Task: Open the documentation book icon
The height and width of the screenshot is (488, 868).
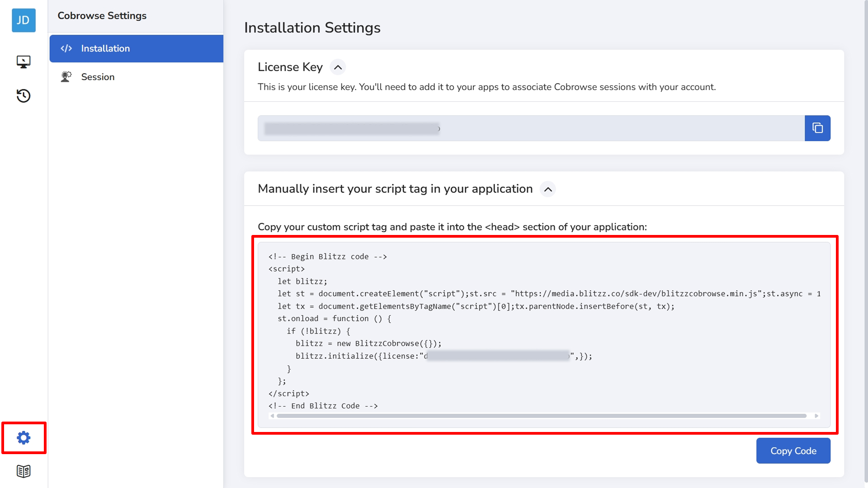Action: click(24, 471)
